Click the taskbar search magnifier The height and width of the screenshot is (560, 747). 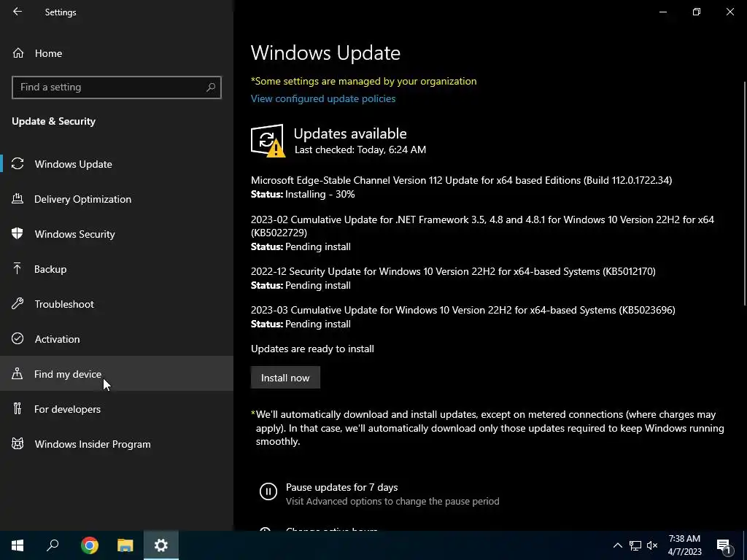[53, 545]
